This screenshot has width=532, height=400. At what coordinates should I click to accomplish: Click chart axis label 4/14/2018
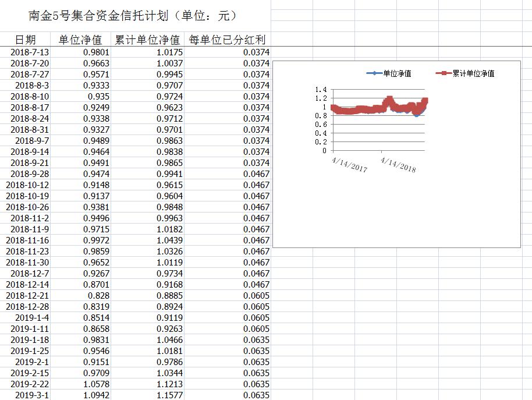click(x=398, y=165)
